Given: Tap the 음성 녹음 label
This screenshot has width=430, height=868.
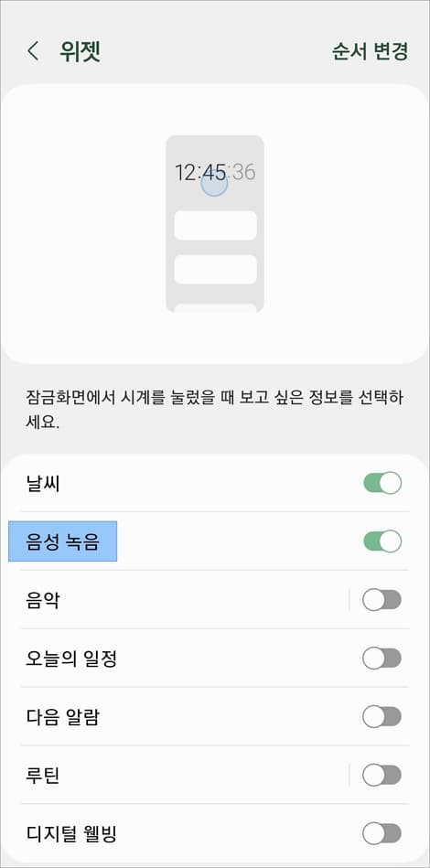Looking at the screenshot, I should [62, 542].
